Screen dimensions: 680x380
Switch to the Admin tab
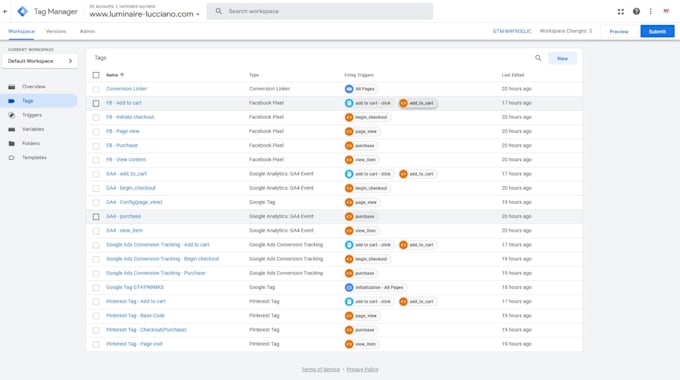click(87, 31)
